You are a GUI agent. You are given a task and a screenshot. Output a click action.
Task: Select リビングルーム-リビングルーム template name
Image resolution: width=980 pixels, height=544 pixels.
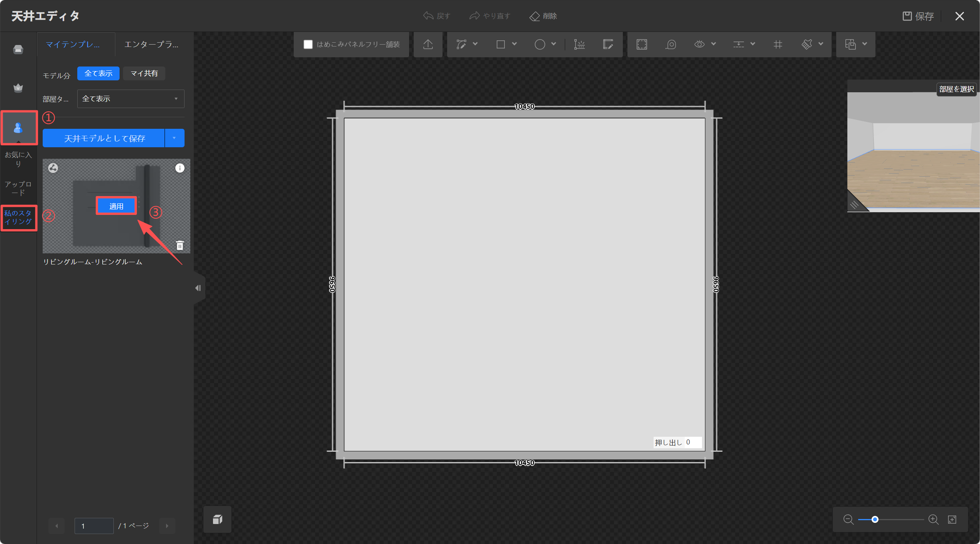coord(93,262)
